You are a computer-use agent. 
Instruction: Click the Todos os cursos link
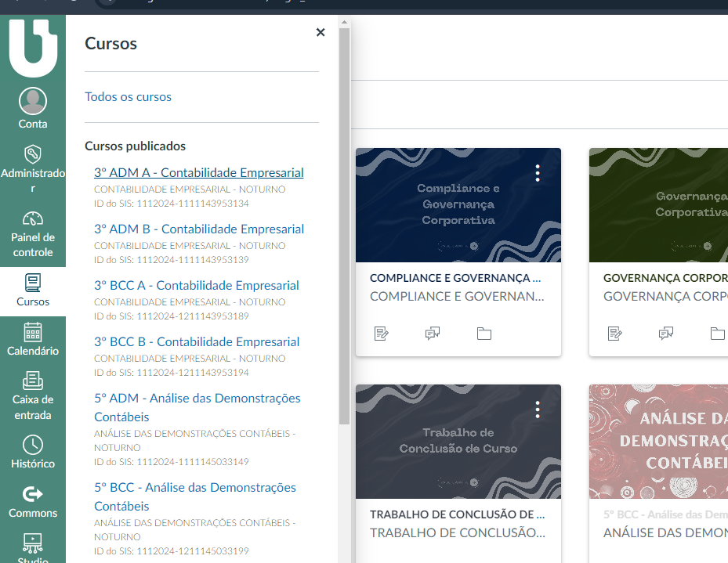pyautogui.click(x=128, y=97)
